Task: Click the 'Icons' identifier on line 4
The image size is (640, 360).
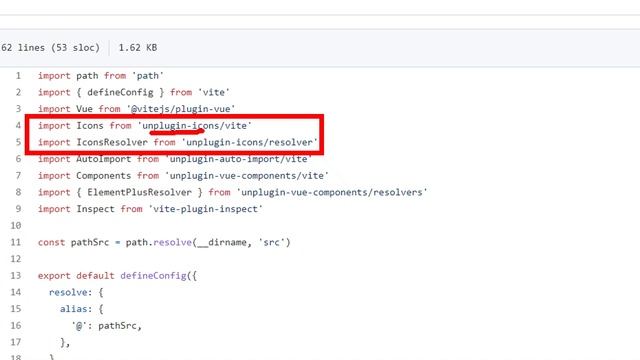Action: point(90,126)
